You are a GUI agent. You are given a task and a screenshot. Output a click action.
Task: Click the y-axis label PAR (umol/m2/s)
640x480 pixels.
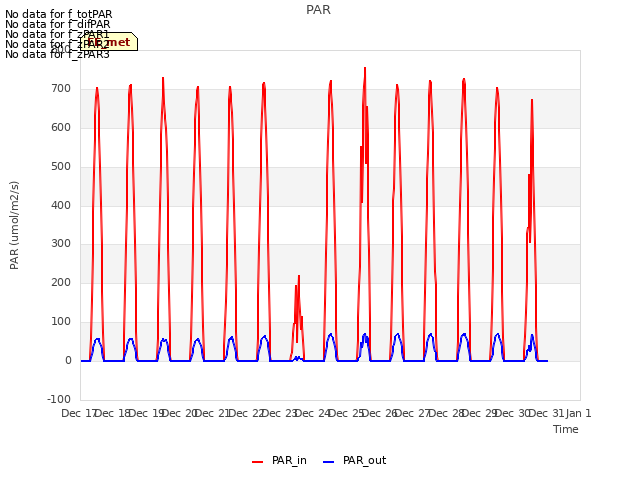point(14,225)
